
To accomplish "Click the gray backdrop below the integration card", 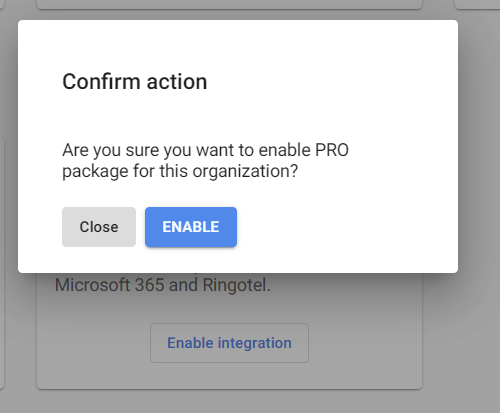I will [229, 401].
